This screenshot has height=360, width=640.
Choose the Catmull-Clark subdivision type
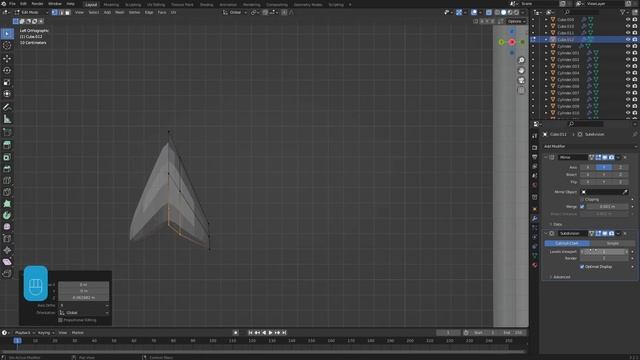coord(567,243)
